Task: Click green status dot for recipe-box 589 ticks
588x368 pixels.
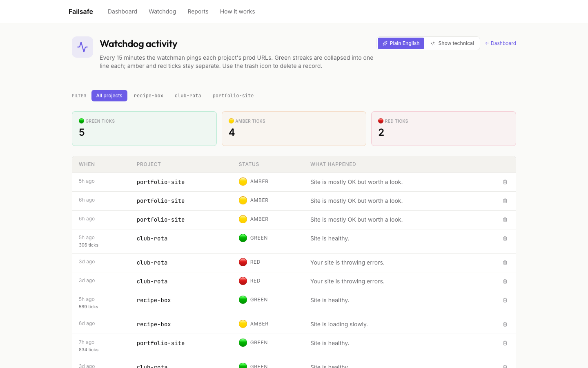Action: coord(243,300)
